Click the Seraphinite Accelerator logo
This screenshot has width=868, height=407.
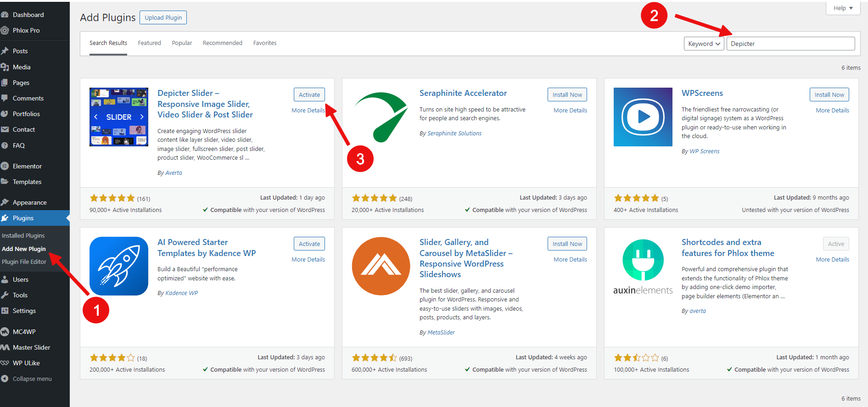pyautogui.click(x=381, y=117)
